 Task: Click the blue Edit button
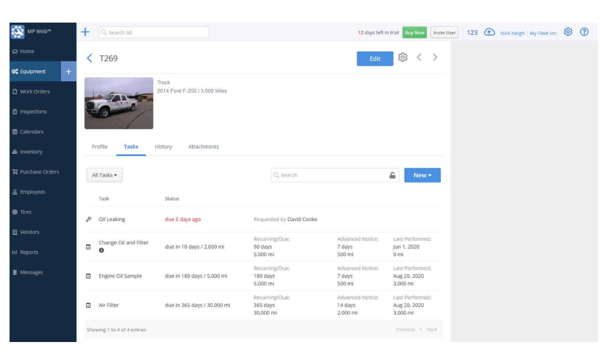375,58
